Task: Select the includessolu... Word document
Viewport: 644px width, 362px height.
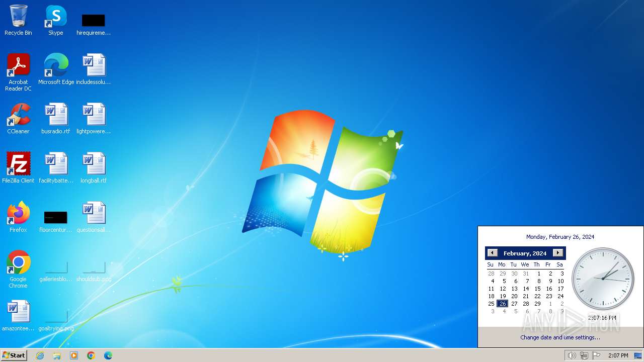Action: [94, 69]
